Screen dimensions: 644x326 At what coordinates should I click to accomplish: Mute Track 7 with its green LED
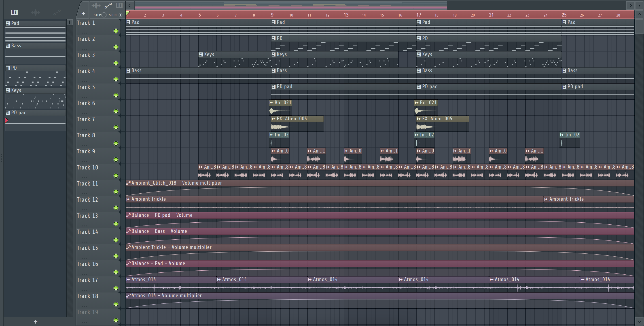[x=116, y=127]
